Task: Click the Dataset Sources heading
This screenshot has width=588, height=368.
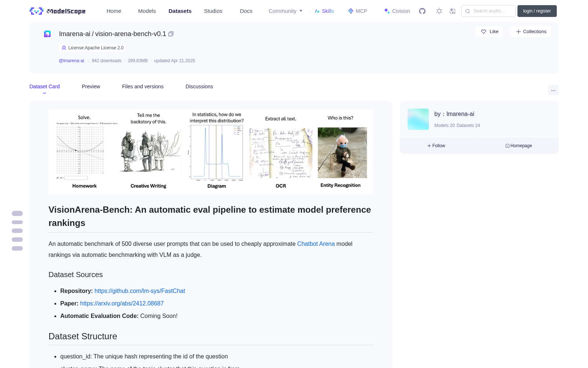Action: point(76,275)
